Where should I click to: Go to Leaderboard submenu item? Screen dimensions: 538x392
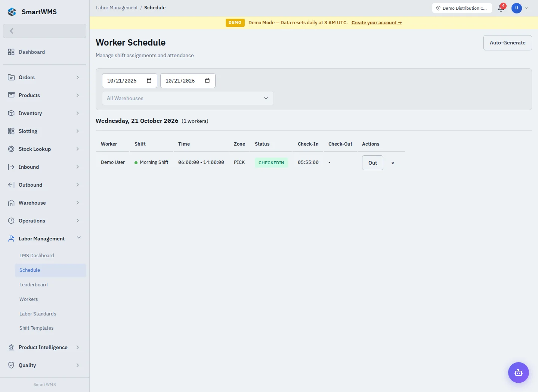tap(34, 284)
